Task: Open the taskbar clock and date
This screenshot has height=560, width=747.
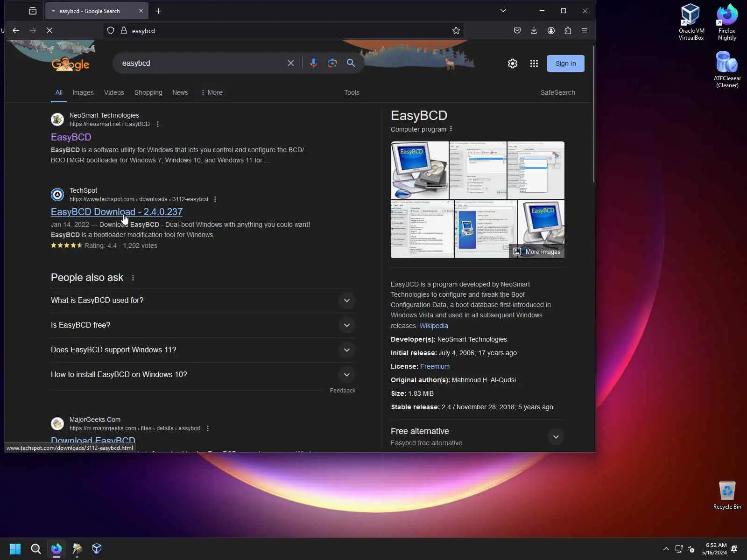Action: 714,549
